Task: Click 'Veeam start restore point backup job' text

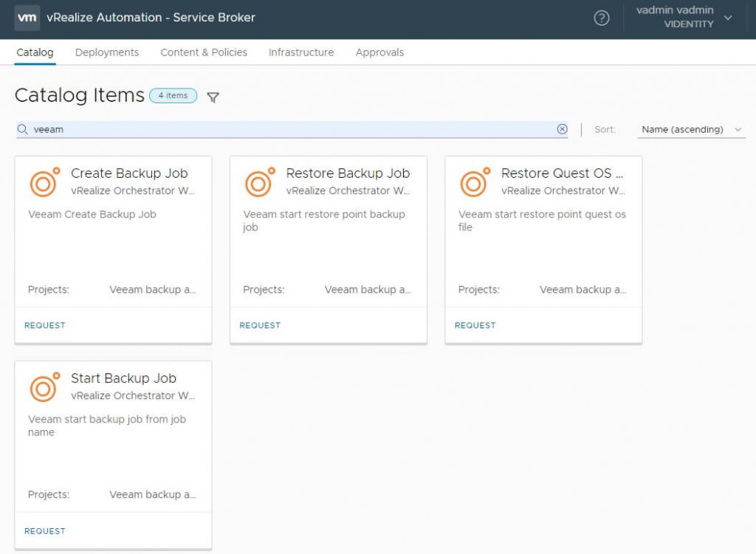Action: [324, 221]
